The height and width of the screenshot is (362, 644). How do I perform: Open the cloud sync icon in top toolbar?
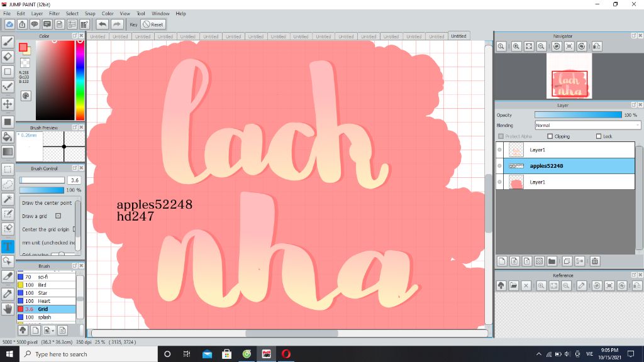[9, 25]
